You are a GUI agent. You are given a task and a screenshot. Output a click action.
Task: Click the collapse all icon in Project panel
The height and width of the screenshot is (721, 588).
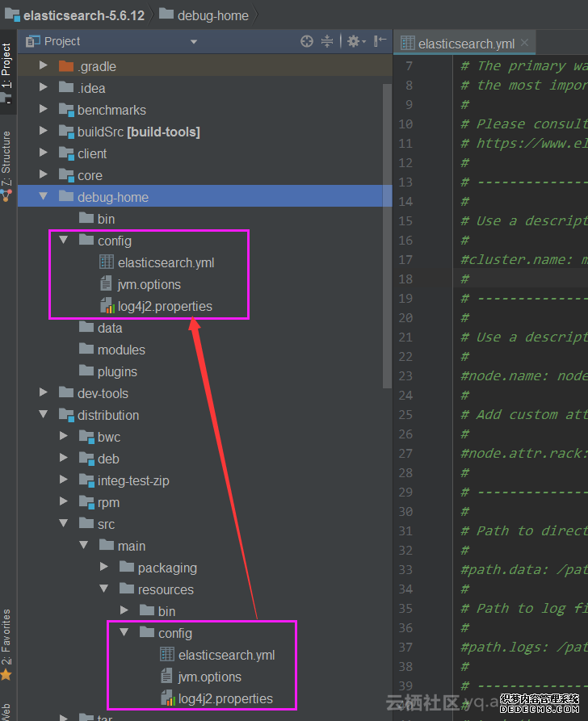click(327, 41)
